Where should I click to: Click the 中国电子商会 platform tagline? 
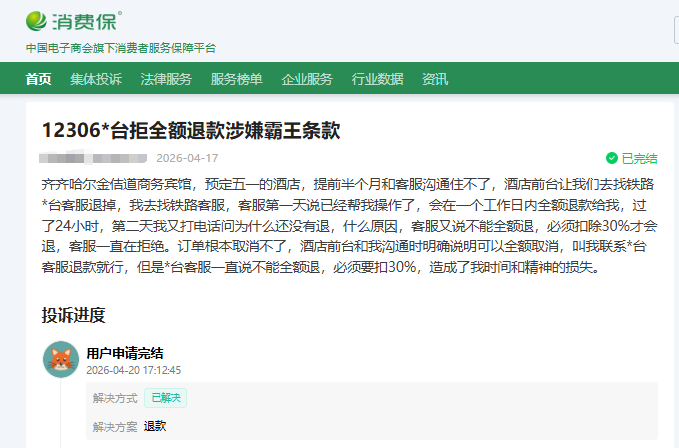120,48
